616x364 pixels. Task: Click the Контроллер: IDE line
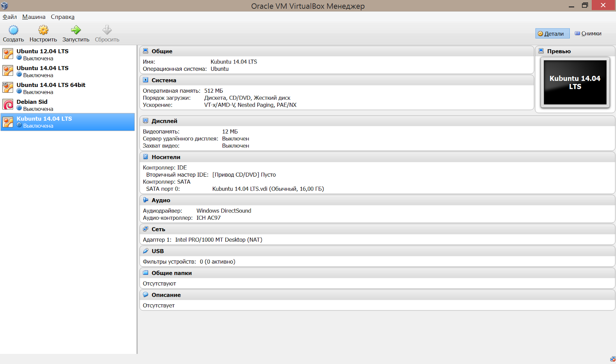pyautogui.click(x=165, y=168)
